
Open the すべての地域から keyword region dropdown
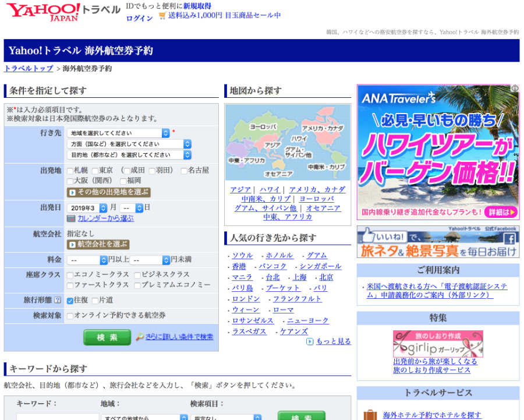(145, 417)
